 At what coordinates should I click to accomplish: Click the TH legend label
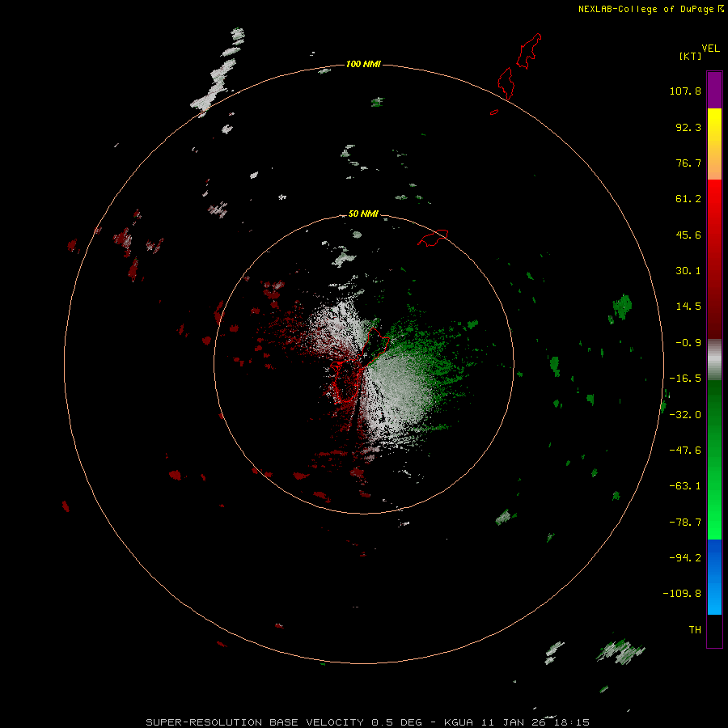pyautogui.click(x=695, y=630)
